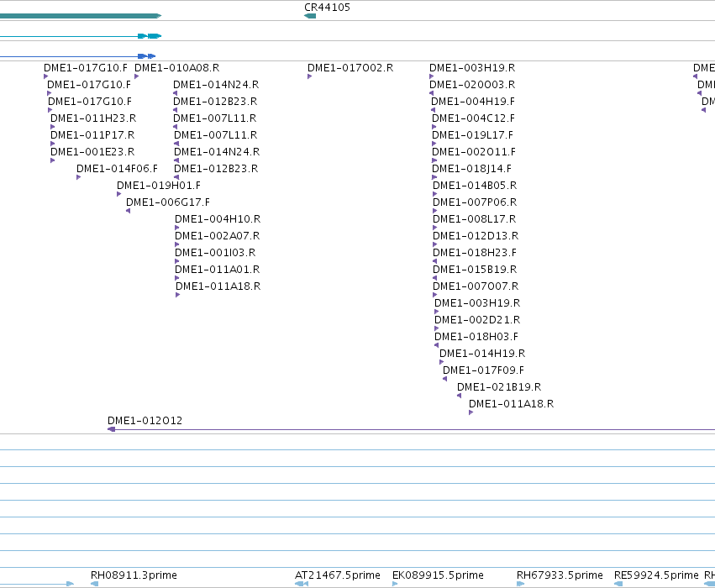The width and height of the screenshot is (715, 588).
Task: Select the DME1-007P06.R label
Action: pyautogui.click(x=475, y=202)
